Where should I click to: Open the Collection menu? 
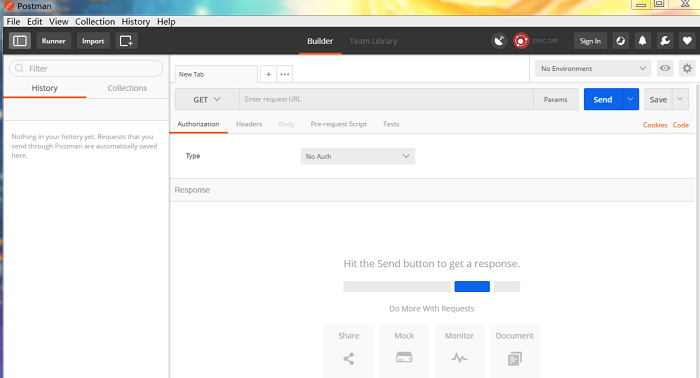click(x=95, y=21)
